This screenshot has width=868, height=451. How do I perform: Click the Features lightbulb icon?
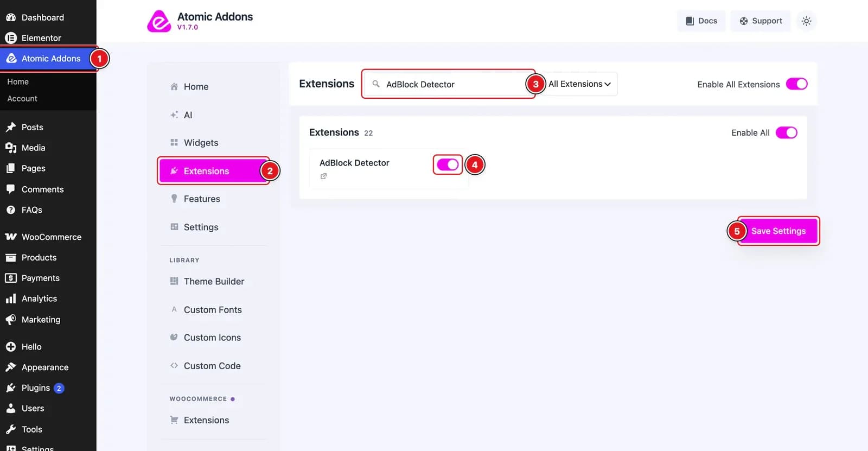174,198
